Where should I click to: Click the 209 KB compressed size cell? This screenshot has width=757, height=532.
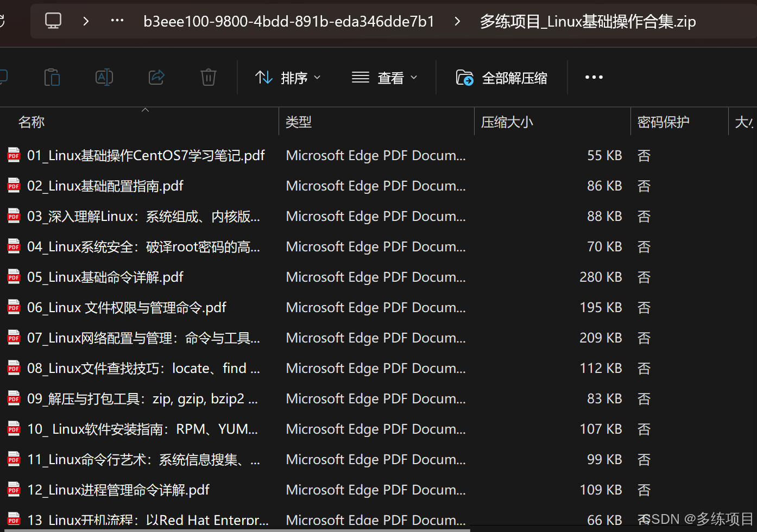[x=601, y=338]
